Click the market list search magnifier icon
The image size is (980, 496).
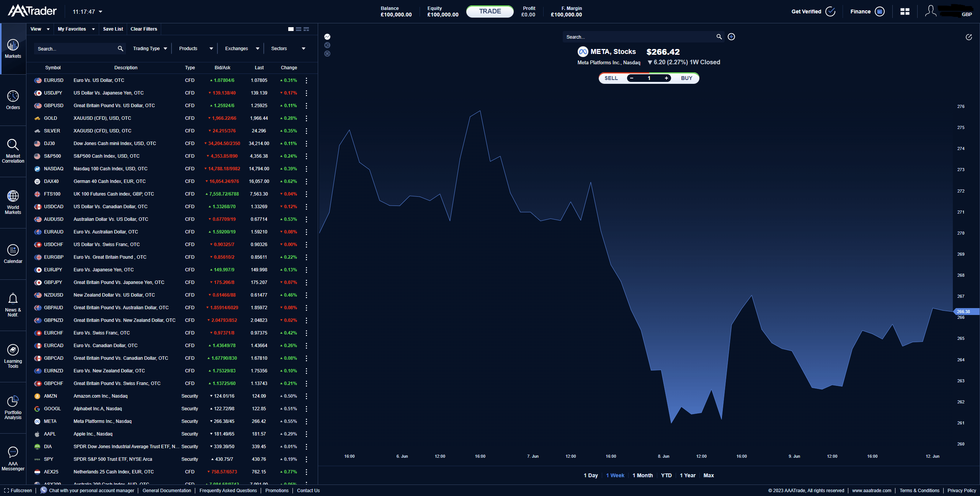click(120, 49)
